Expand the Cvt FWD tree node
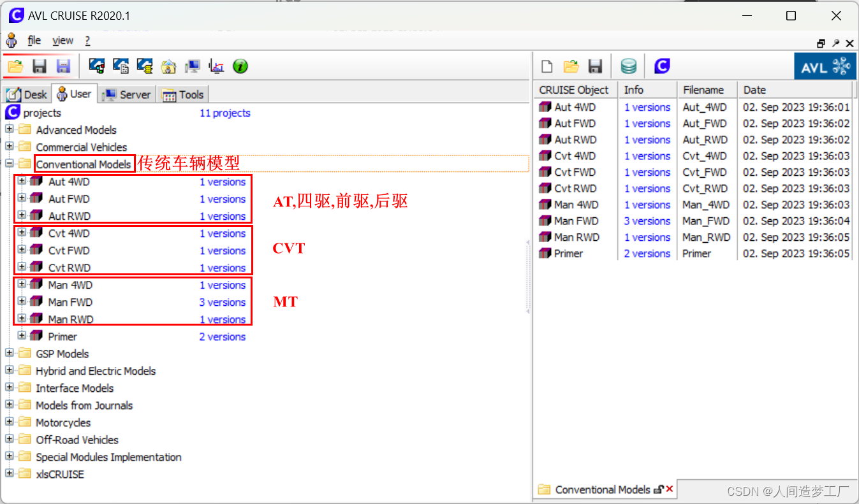Image resolution: width=859 pixels, height=504 pixels. point(22,250)
